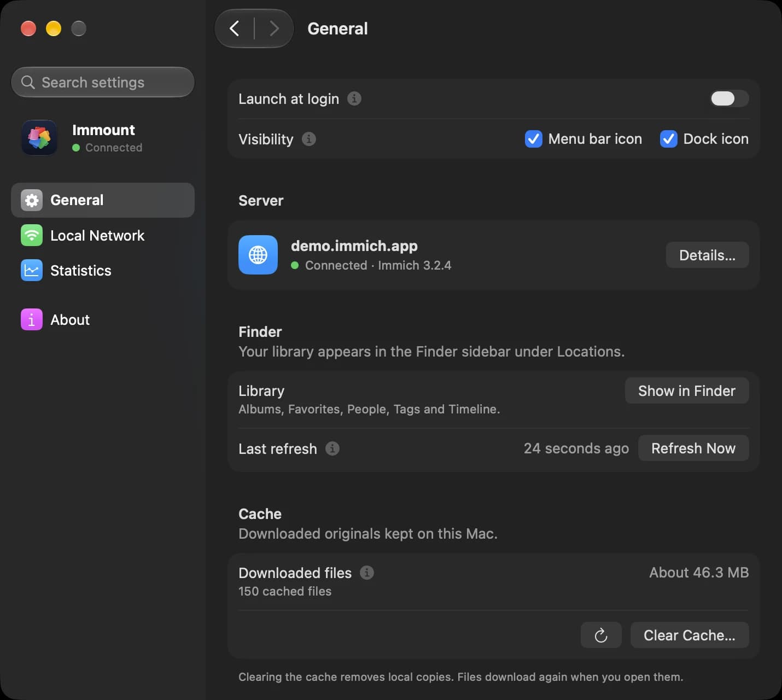
Task: Uncheck the Menu bar icon checkbox
Action: pos(534,139)
